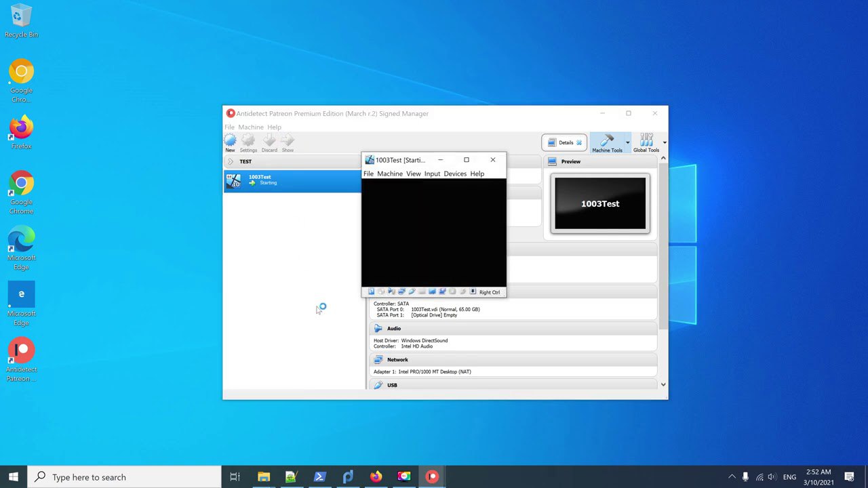Open the Windows Start menu

tap(14, 477)
